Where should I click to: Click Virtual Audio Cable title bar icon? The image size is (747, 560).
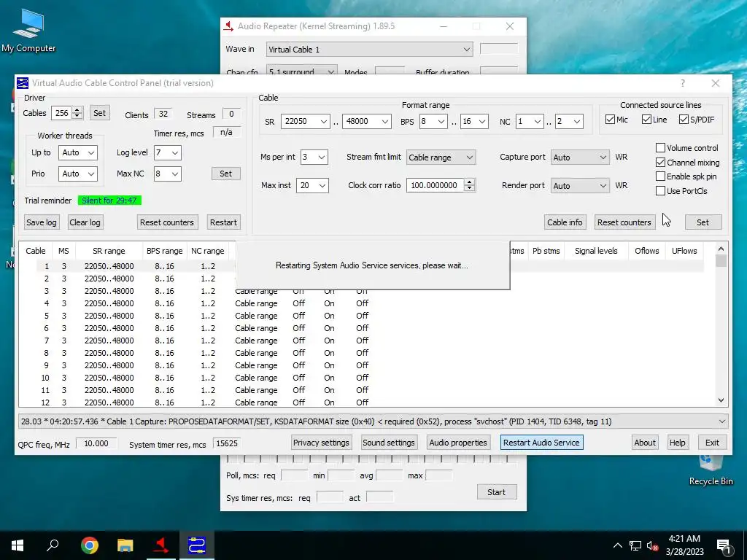tap(23, 83)
